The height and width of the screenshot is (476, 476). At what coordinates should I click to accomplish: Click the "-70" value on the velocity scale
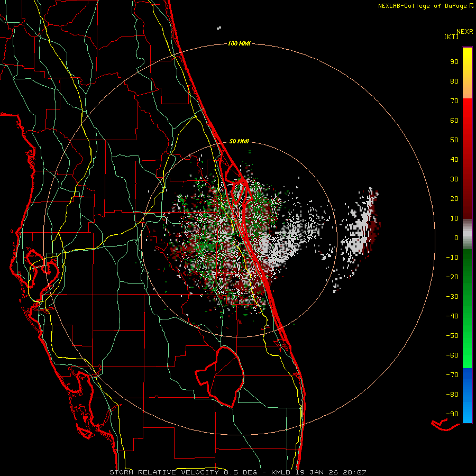point(452,375)
